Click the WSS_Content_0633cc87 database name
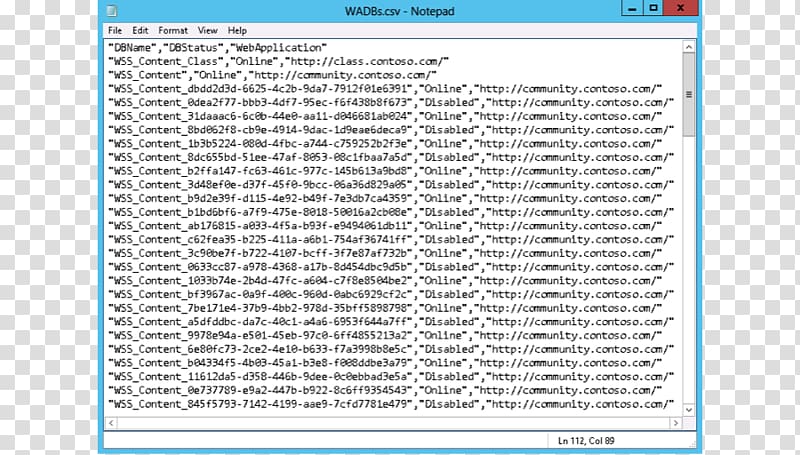The height and width of the screenshot is (455, 800). coord(260,267)
